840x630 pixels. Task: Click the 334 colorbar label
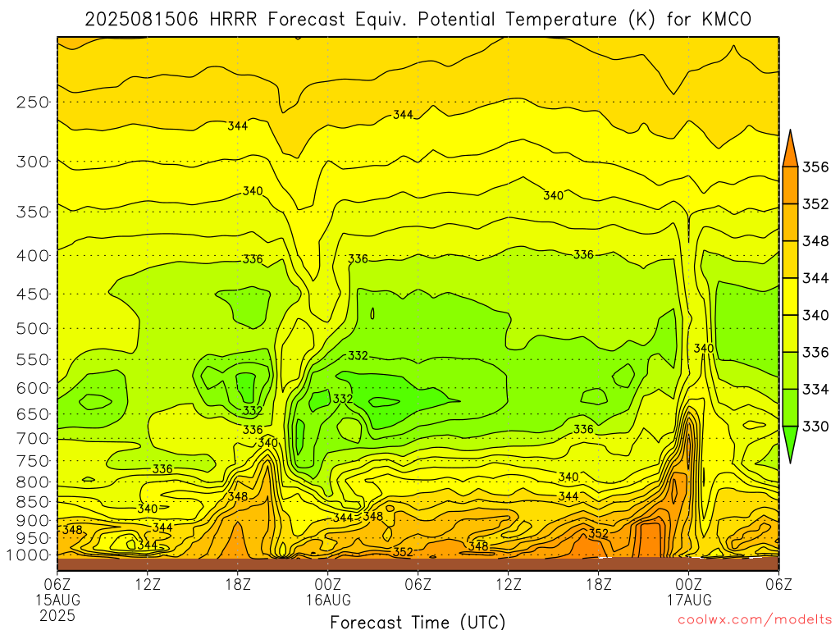point(815,390)
